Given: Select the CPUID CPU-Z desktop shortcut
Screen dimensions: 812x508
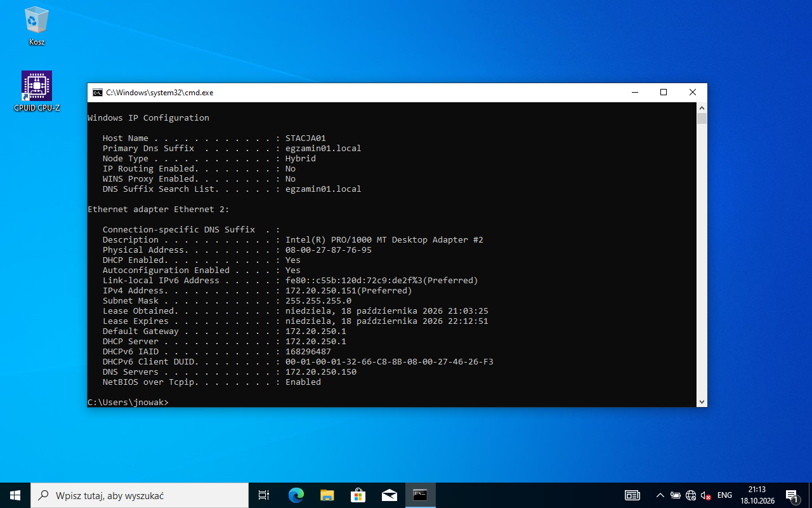Looking at the screenshot, I should [37, 91].
